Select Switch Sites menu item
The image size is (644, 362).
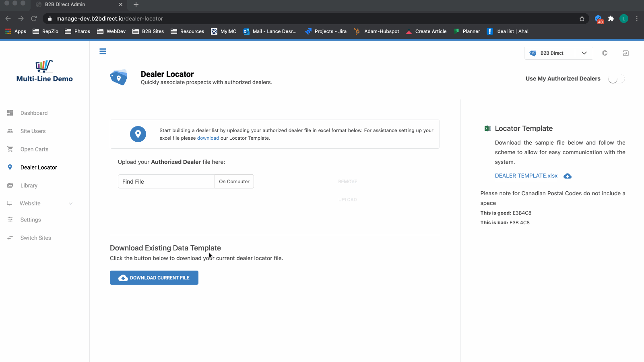click(36, 238)
